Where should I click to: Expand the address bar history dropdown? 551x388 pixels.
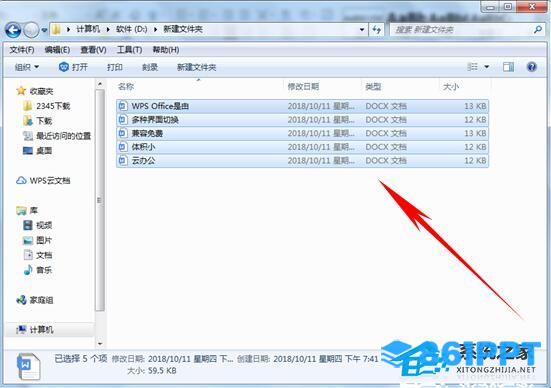[362, 30]
